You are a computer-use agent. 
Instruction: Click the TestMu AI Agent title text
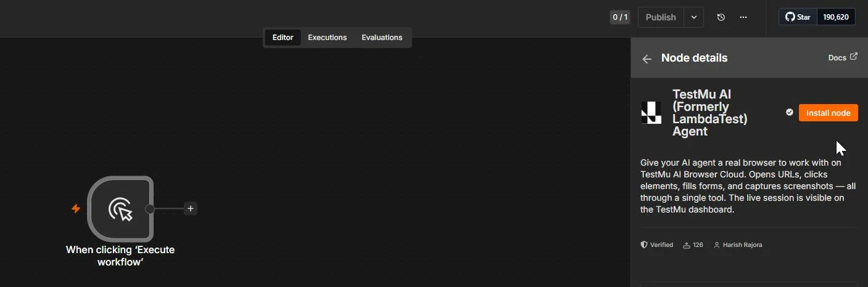pos(710,113)
